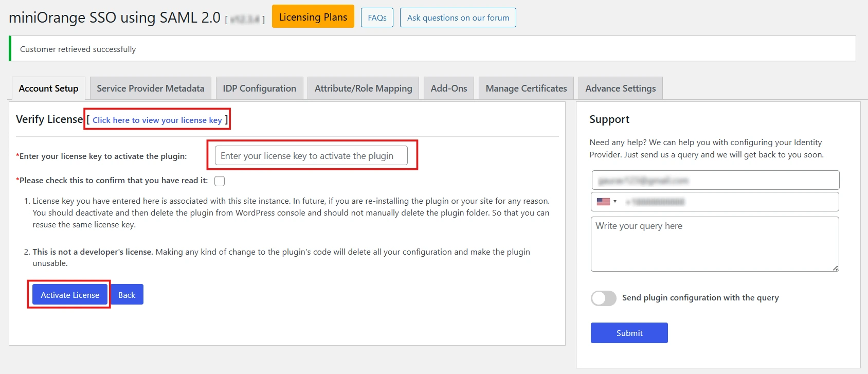Click the Back button
This screenshot has width=868, height=374.
(x=126, y=295)
